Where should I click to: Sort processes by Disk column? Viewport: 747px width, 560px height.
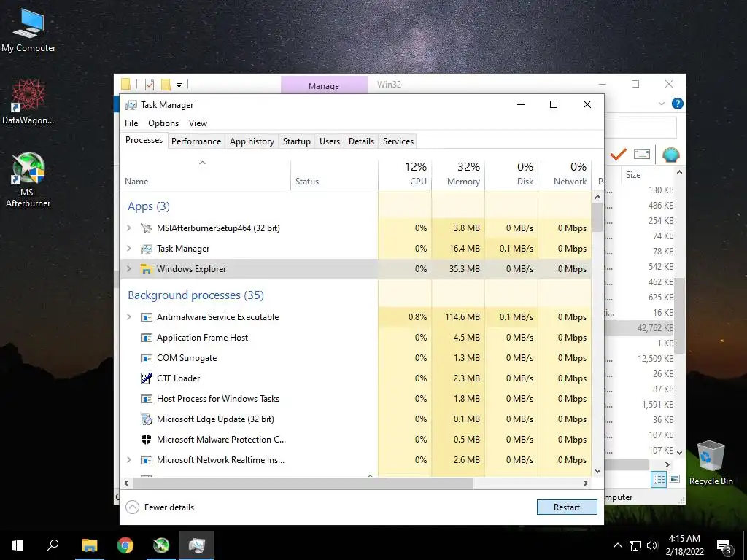click(511, 174)
